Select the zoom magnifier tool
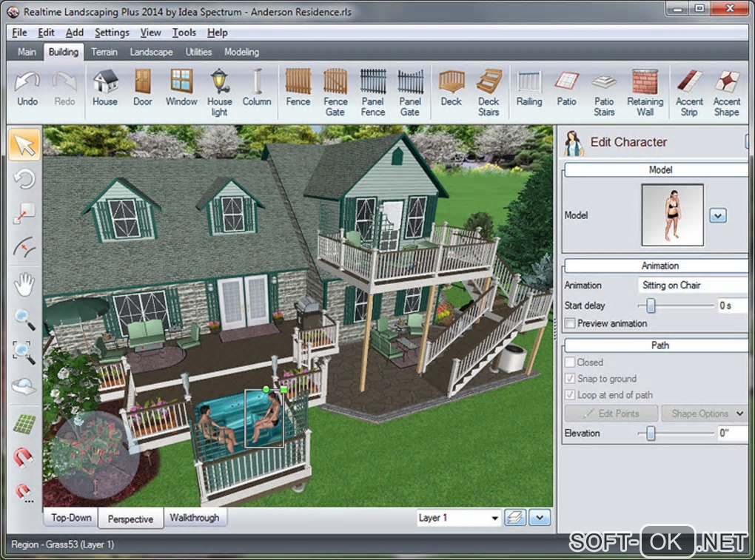Screen dimensions: 755x560 (x=24, y=320)
